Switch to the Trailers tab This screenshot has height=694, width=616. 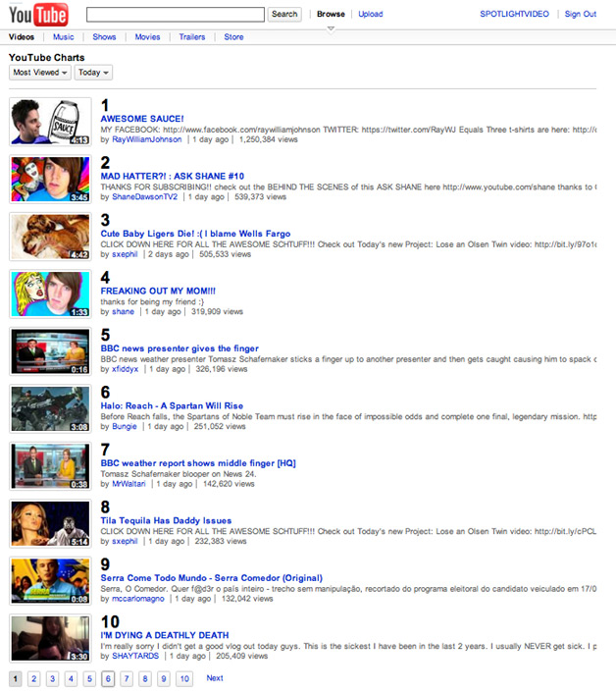coord(192,37)
